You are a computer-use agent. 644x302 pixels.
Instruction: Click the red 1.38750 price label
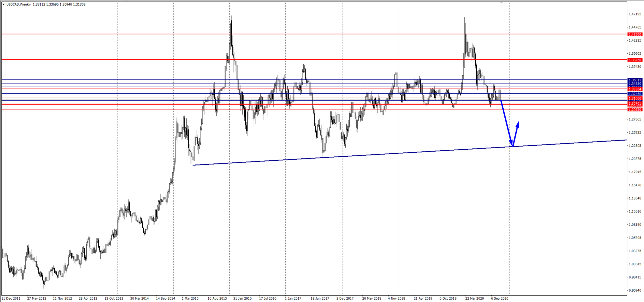point(635,60)
